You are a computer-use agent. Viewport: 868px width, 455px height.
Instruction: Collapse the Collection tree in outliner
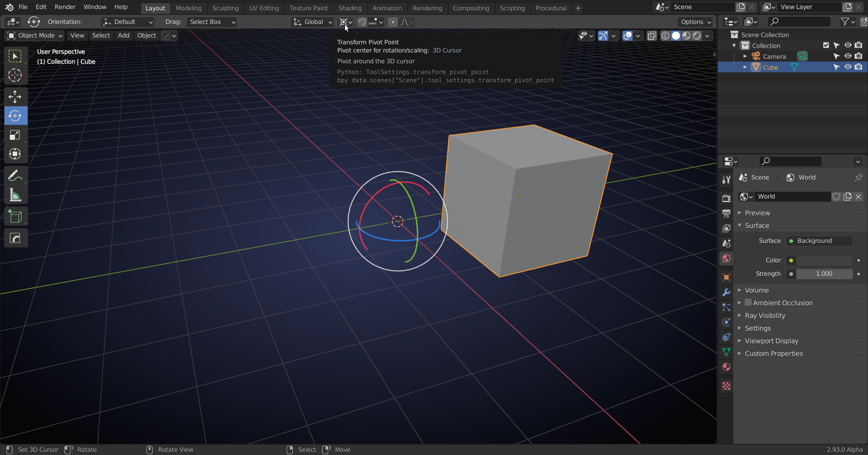click(734, 45)
